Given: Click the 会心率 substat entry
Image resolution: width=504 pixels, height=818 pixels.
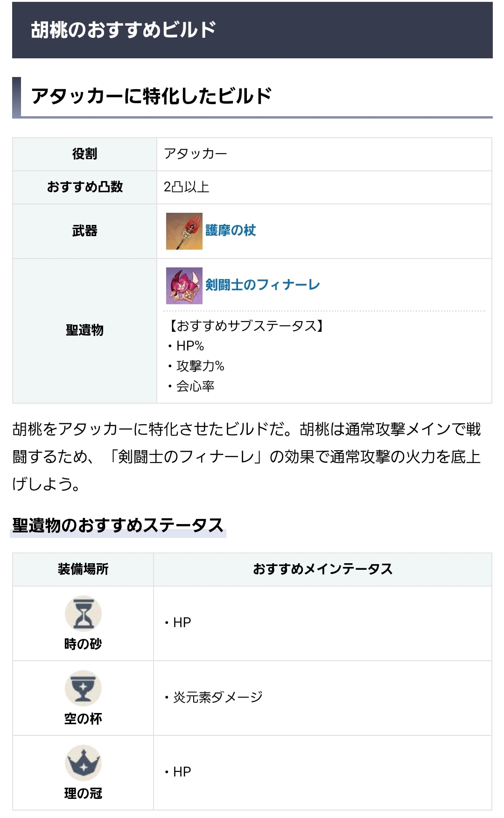Looking at the screenshot, I should coord(195,386).
